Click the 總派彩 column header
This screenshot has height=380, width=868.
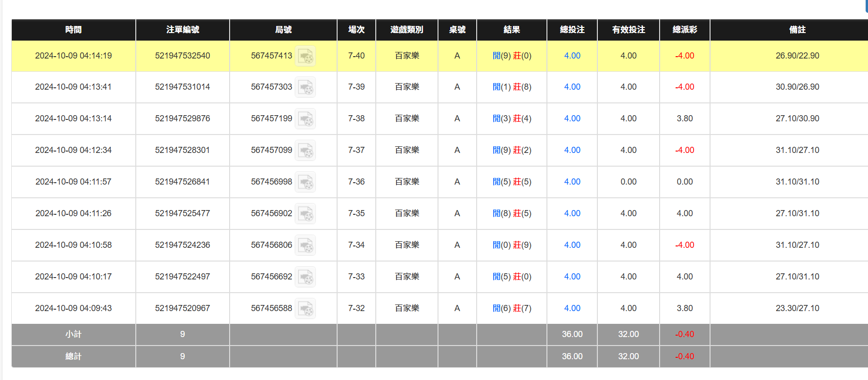click(685, 30)
